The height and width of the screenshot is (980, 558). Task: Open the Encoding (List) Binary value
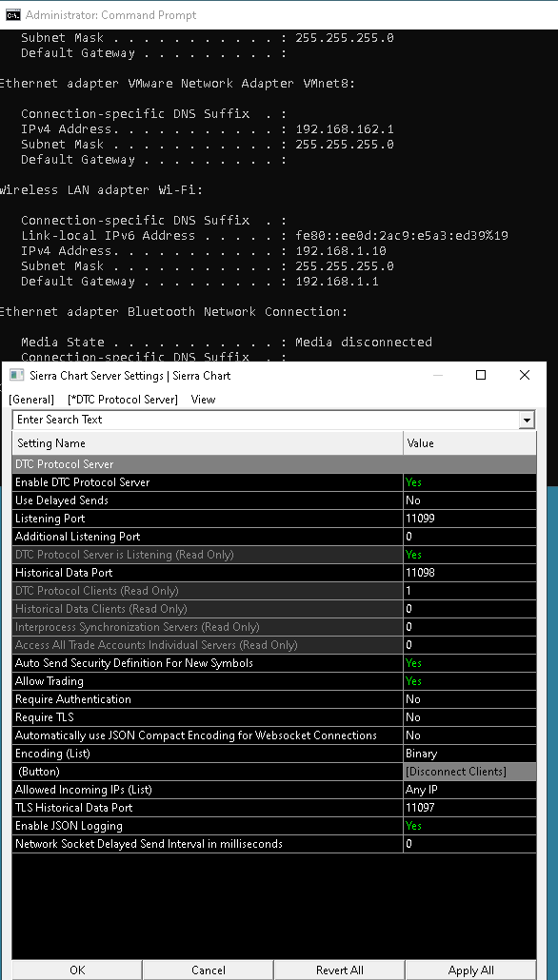(x=469, y=754)
